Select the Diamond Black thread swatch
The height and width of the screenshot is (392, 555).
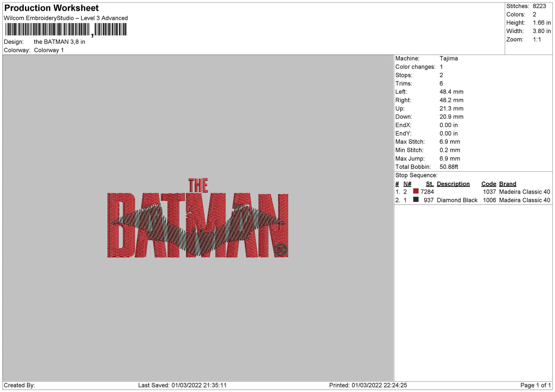(x=416, y=200)
